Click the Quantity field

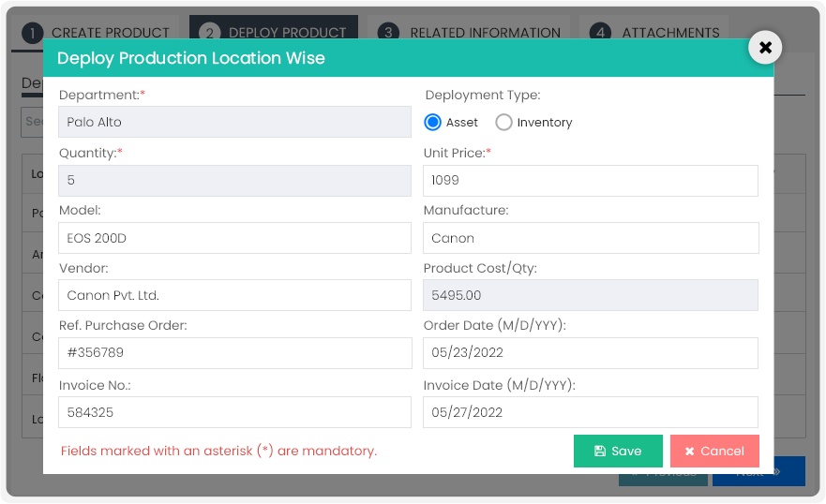[x=234, y=181]
